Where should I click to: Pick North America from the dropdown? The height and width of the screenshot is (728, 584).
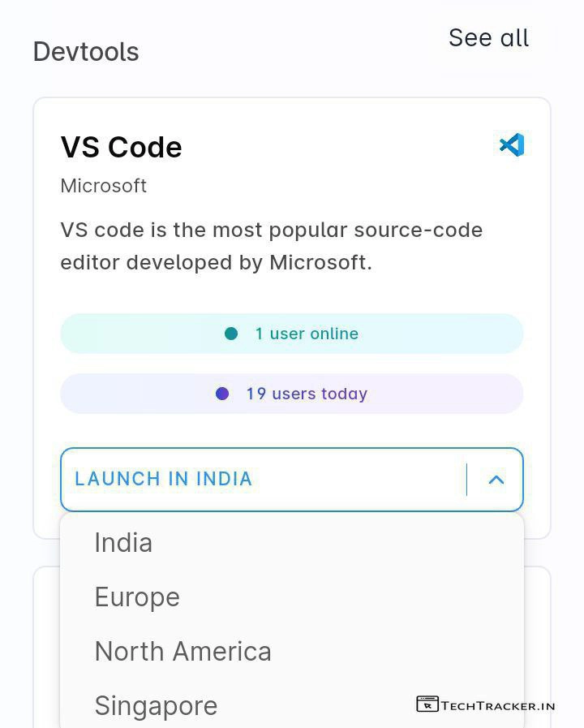182,652
